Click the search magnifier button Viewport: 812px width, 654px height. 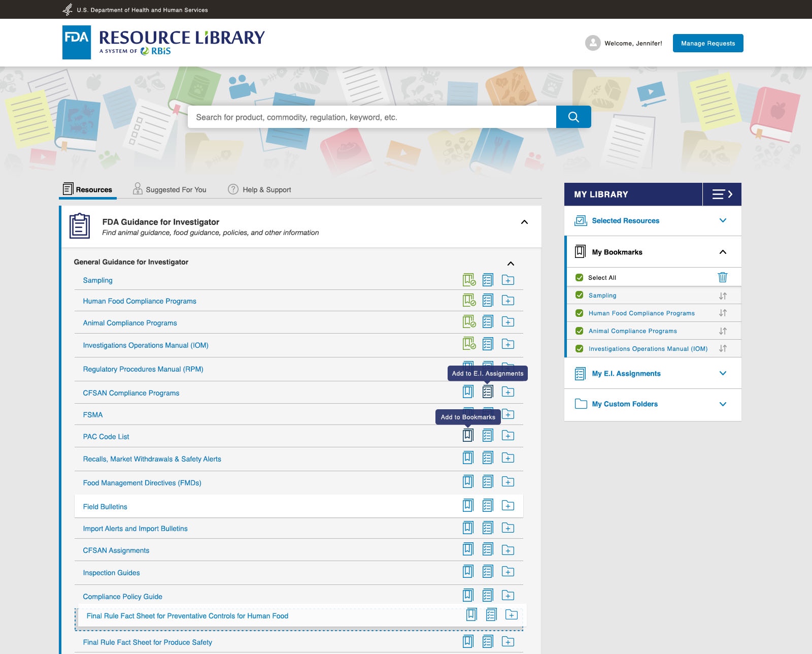[573, 117]
